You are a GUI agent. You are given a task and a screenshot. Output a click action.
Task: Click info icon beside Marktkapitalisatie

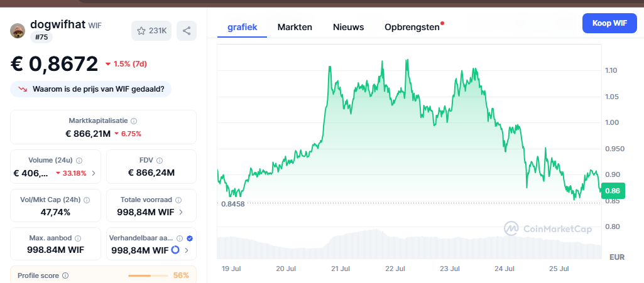point(134,120)
